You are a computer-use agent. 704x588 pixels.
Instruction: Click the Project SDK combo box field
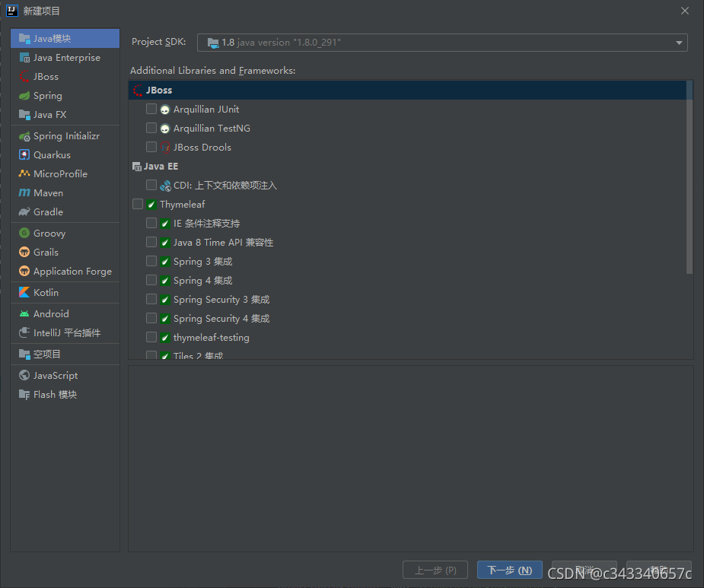442,43
